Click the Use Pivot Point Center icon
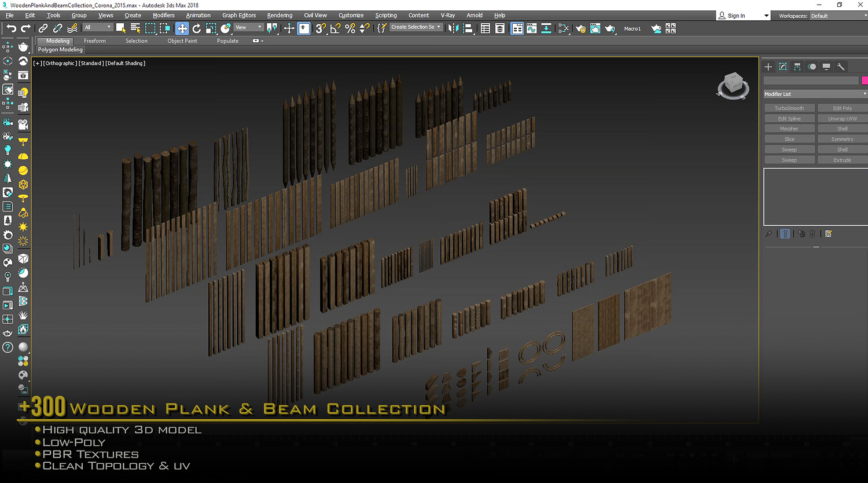This screenshot has width=868, height=483. coord(272,28)
